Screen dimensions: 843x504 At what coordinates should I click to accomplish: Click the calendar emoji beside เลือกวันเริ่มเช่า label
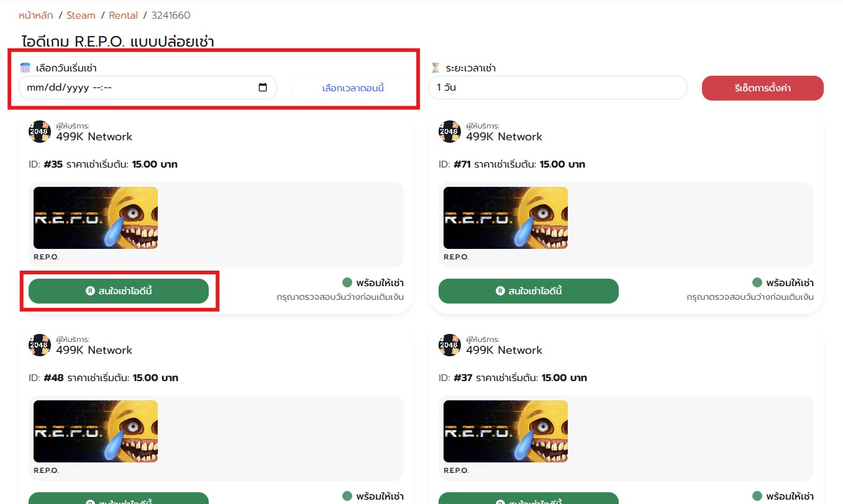tap(25, 68)
